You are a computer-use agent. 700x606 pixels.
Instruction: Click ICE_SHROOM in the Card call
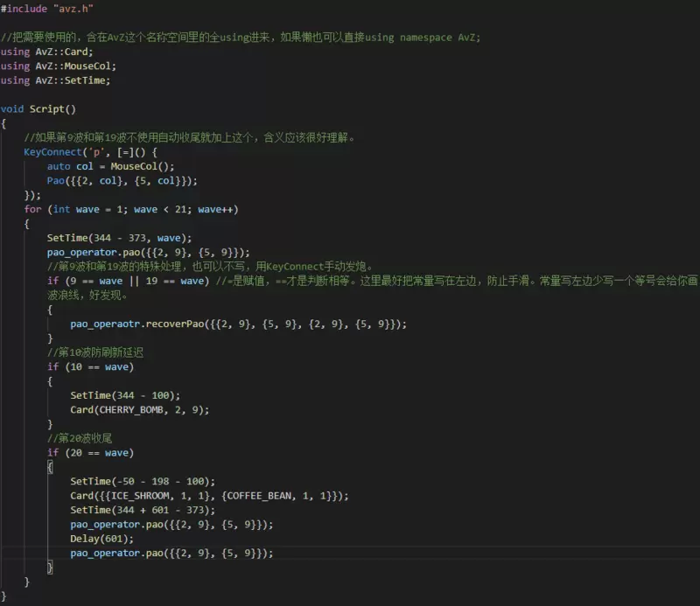(x=140, y=496)
